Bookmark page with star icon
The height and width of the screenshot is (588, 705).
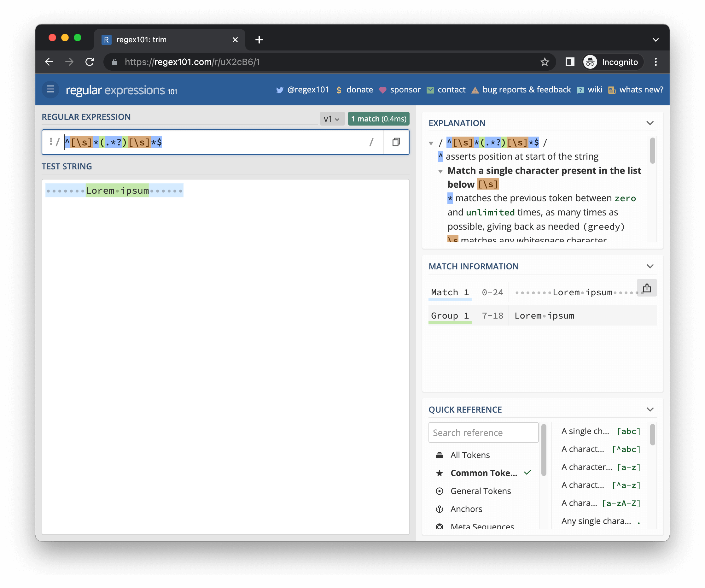pos(545,62)
